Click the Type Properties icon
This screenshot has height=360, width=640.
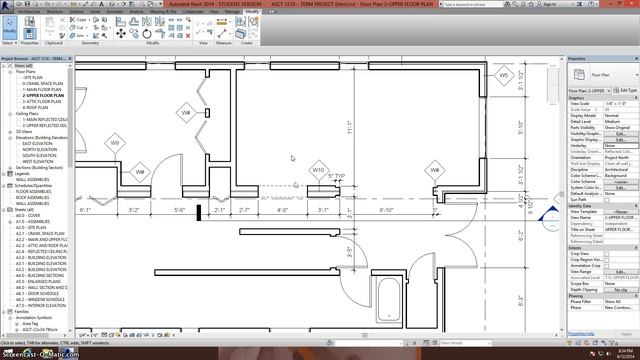29,22
